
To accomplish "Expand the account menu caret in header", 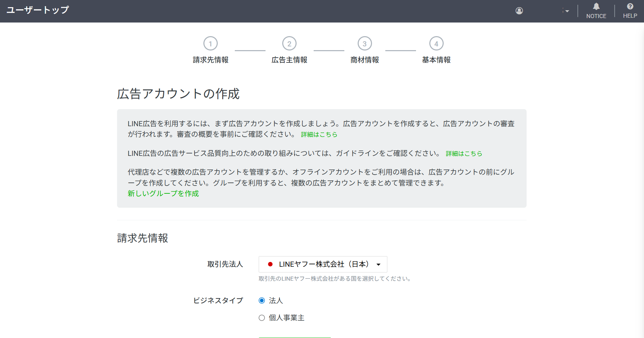I will click(x=567, y=11).
